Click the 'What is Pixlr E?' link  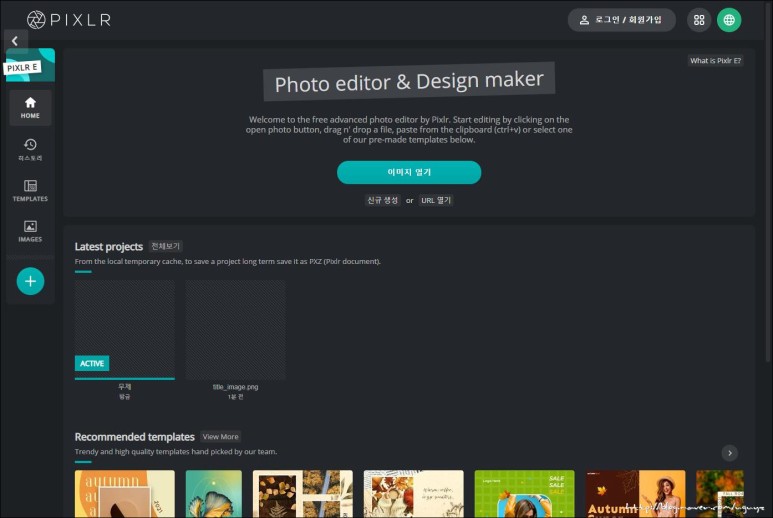click(x=715, y=61)
